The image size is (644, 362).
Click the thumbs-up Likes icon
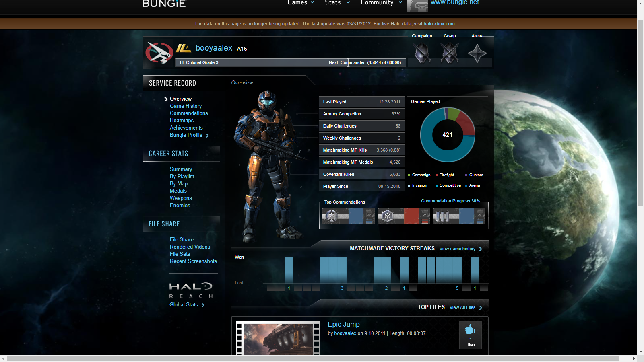(470, 330)
